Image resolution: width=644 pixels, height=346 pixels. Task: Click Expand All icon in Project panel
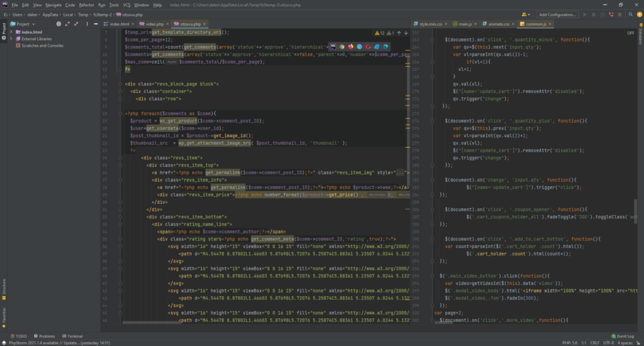coord(68,24)
